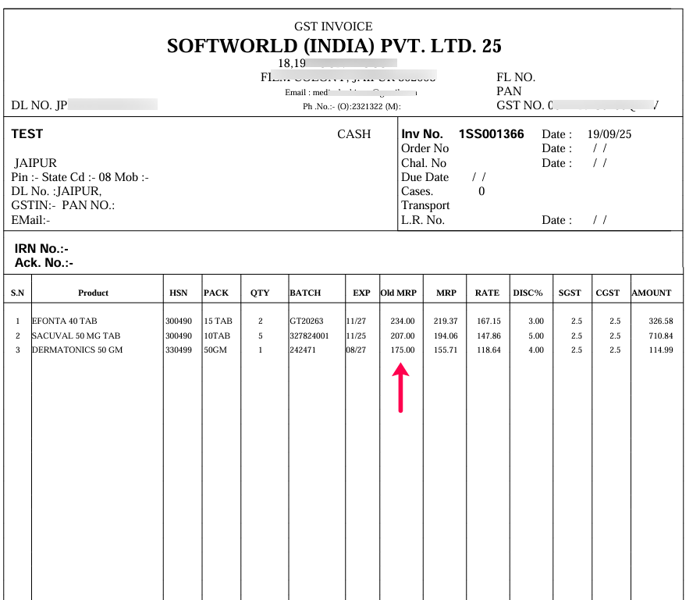The height and width of the screenshot is (600, 700).
Task: Click the BATCH column header
Action: [305, 293]
